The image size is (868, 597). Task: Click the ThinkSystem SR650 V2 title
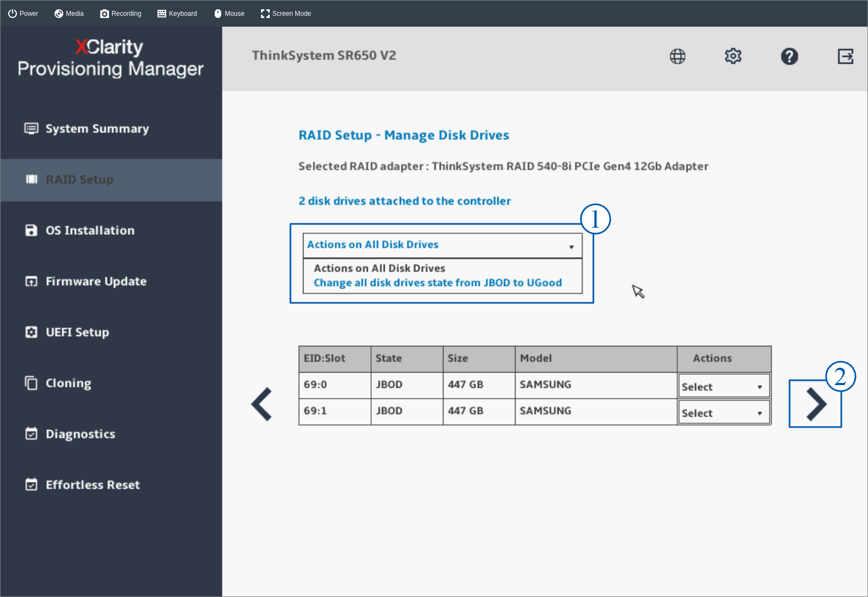tap(324, 56)
